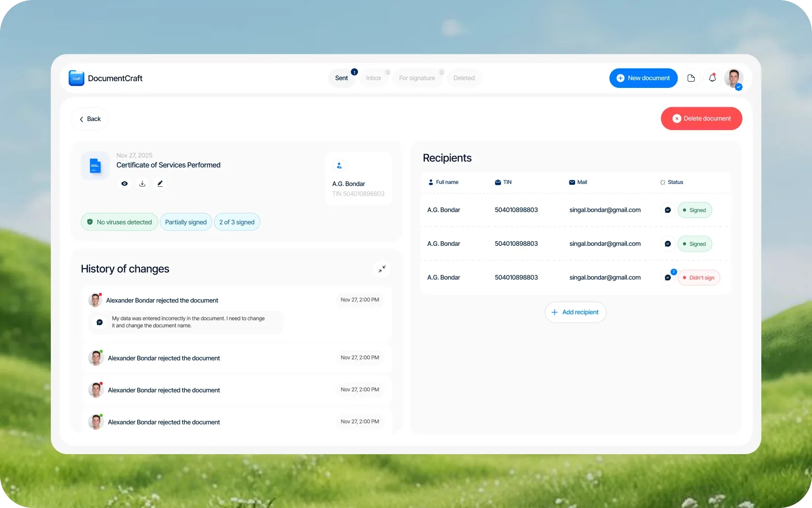812x508 pixels.
Task: Click the TIN 504010898803 text under sender
Action: 358,194
